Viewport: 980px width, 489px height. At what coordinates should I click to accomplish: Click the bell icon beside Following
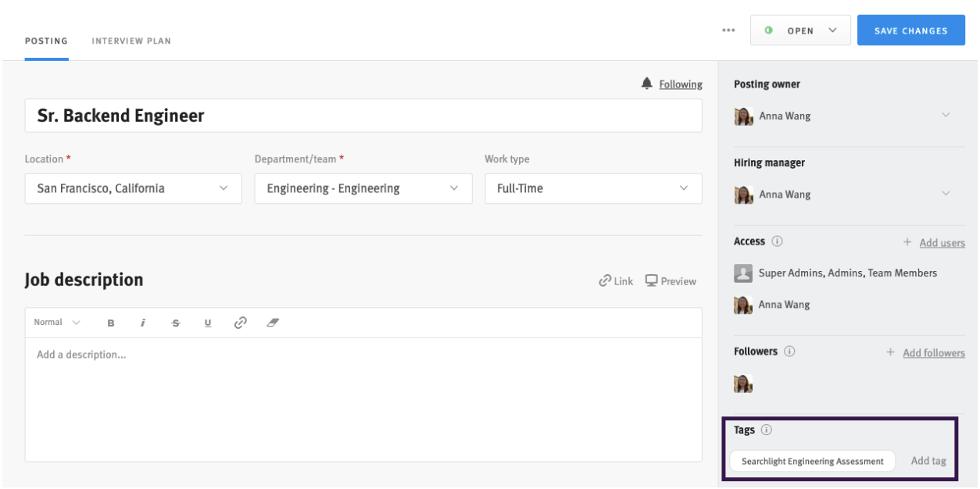[647, 84]
